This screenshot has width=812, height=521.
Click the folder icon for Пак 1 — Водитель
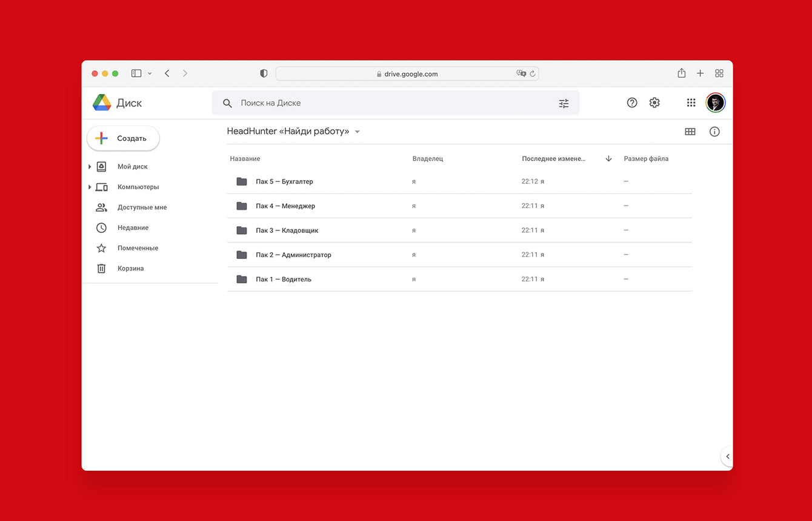(242, 279)
